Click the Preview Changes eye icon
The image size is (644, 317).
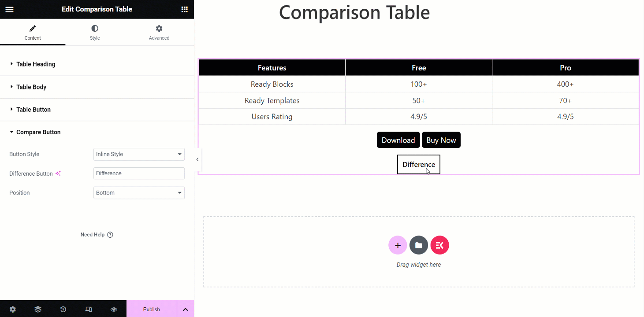(x=114, y=310)
